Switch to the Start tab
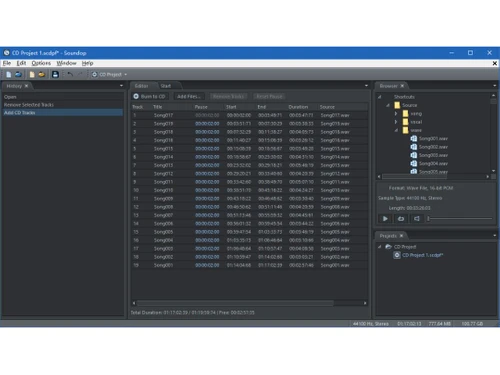Image resolution: width=500 pixels, height=375 pixels. click(166, 86)
